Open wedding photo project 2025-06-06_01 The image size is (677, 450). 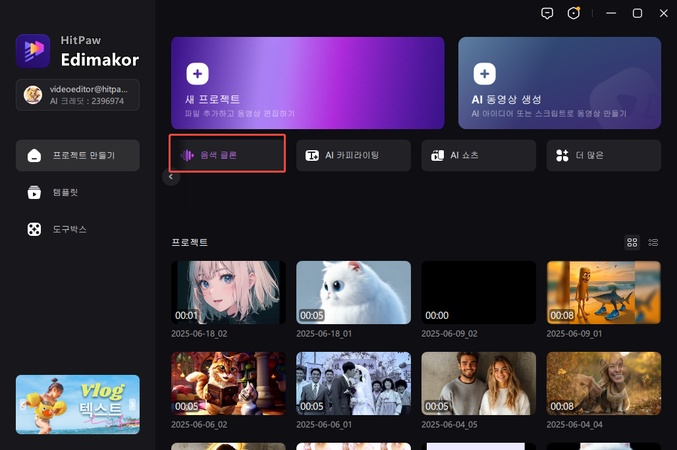[x=354, y=383]
